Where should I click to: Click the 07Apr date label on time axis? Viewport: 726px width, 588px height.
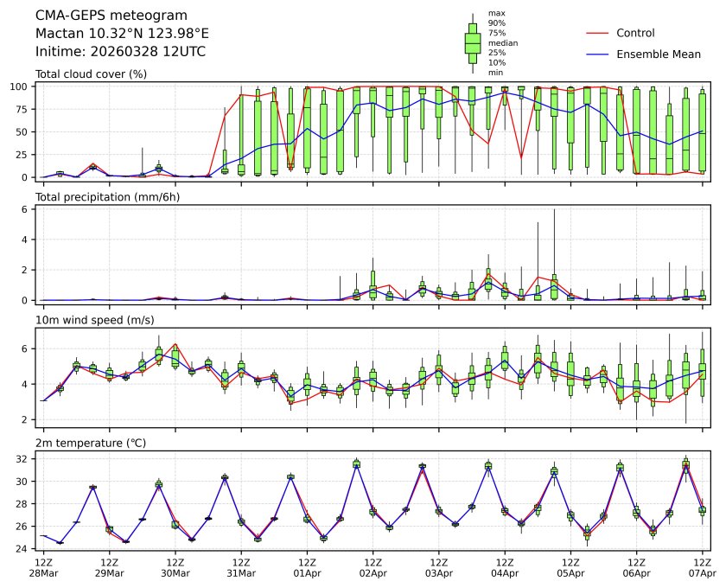702,572
